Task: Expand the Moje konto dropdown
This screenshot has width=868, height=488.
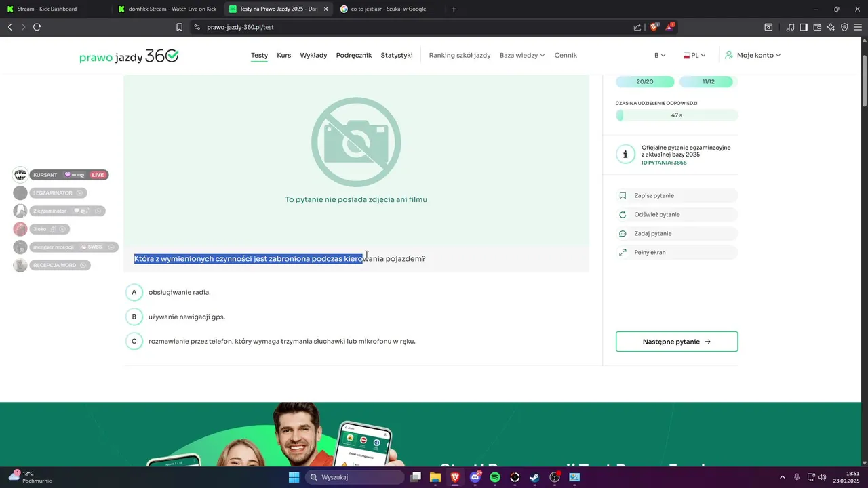Action: coord(753,56)
